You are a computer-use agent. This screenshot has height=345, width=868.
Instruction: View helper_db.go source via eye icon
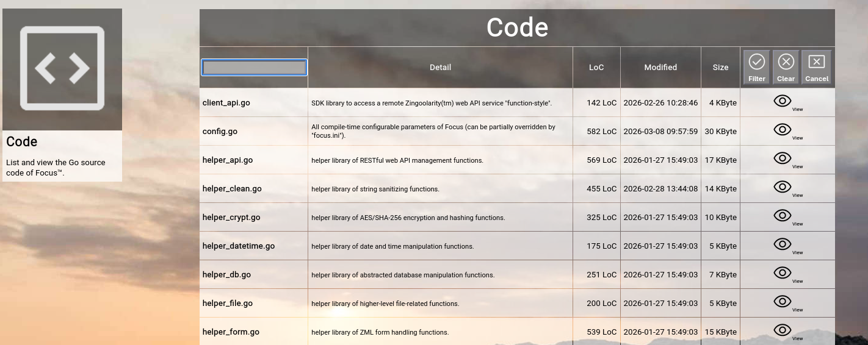783,274
